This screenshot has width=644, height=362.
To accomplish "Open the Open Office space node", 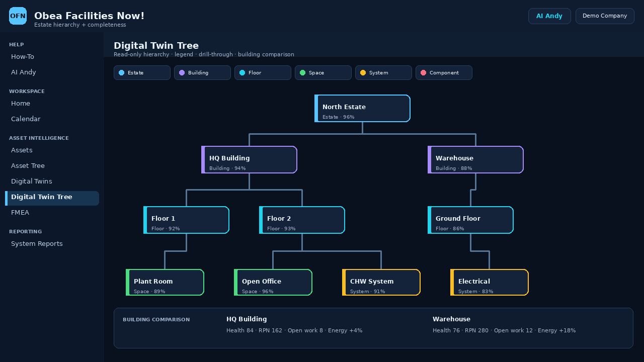I will pos(273,283).
